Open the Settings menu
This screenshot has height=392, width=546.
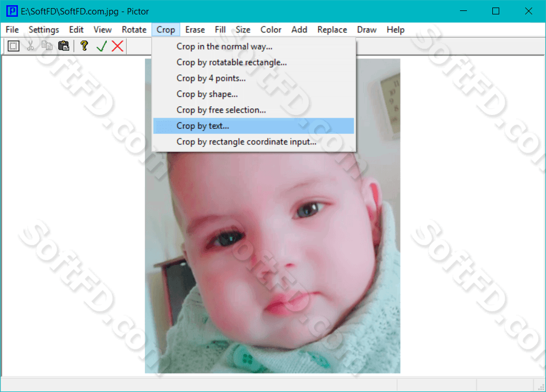pos(44,29)
